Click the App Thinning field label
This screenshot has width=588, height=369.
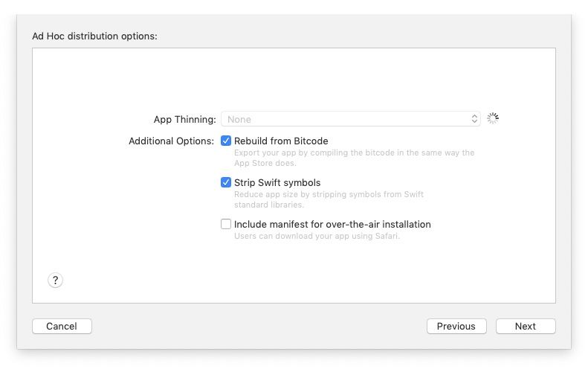tap(185, 119)
